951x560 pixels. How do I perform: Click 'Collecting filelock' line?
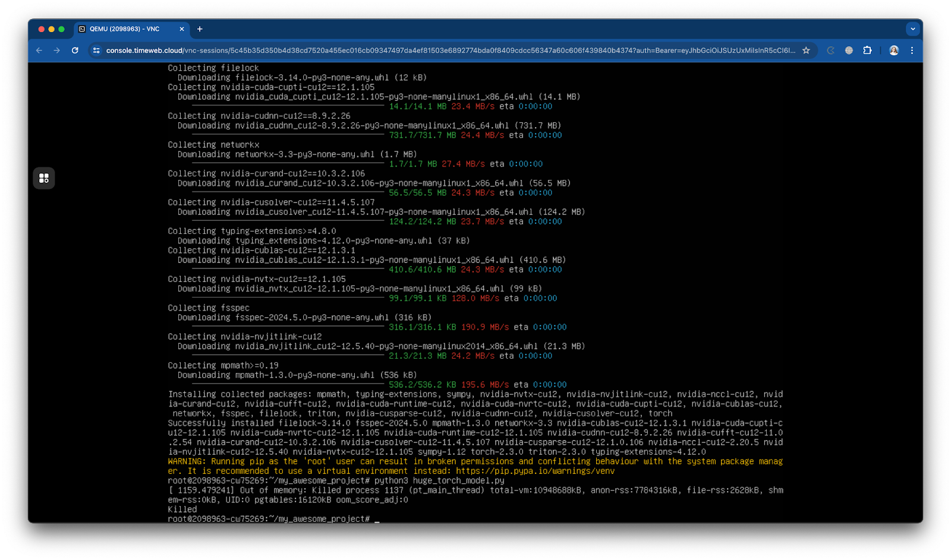coord(213,68)
